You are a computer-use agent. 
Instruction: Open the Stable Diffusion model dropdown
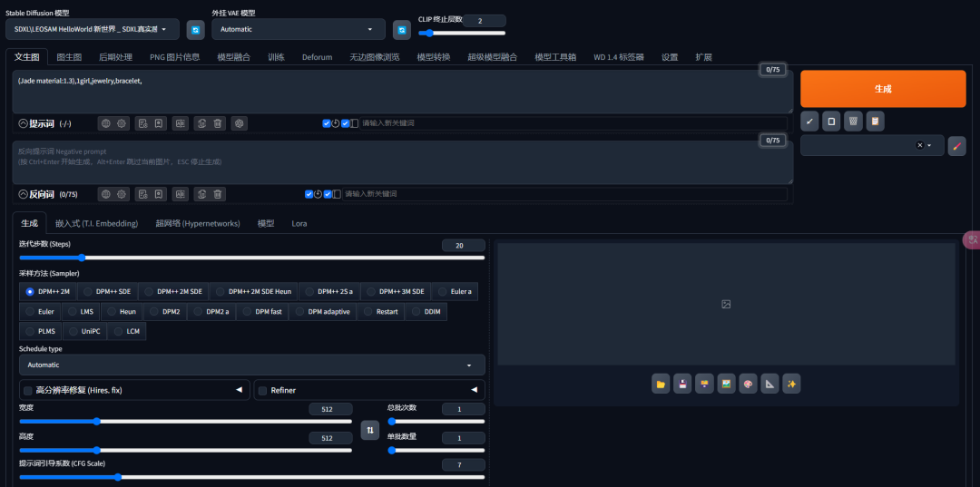93,29
